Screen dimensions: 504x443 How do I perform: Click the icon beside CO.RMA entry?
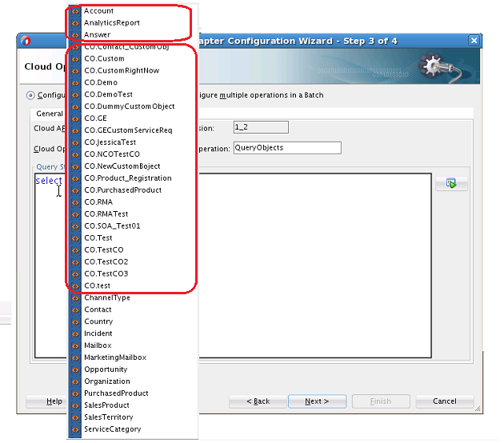pyautogui.click(x=75, y=202)
